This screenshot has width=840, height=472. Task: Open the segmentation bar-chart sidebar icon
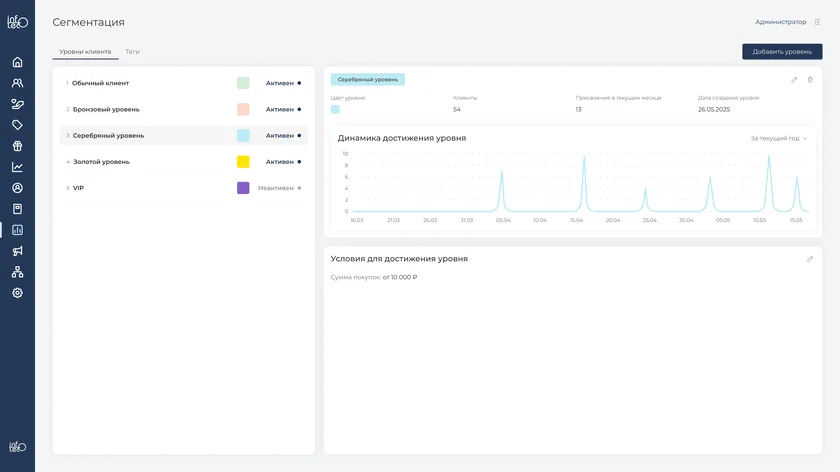click(17, 230)
